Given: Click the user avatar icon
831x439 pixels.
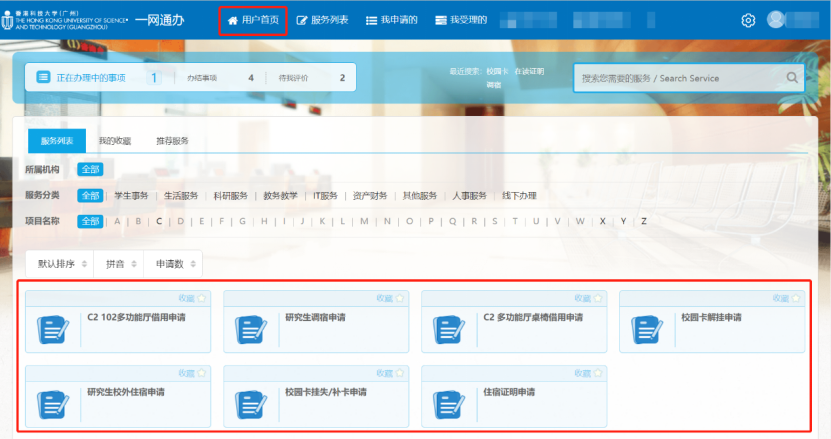Looking at the screenshot, I should [x=777, y=20].
